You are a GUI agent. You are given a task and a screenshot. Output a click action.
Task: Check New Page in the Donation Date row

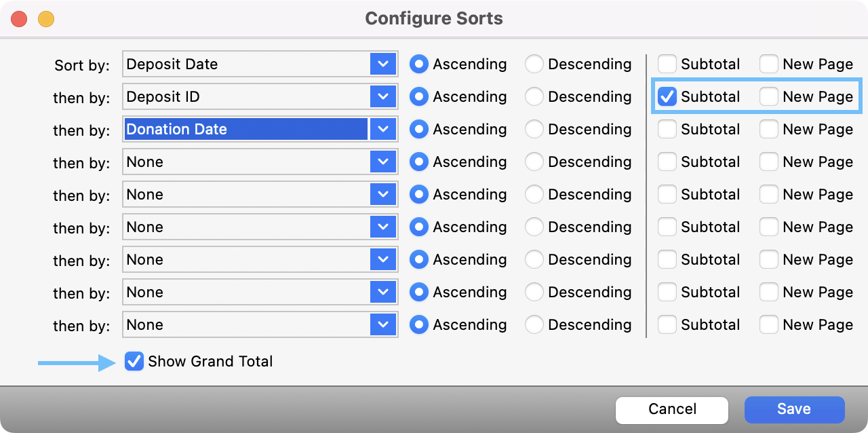pyautogui.click(x=769, y=130)
